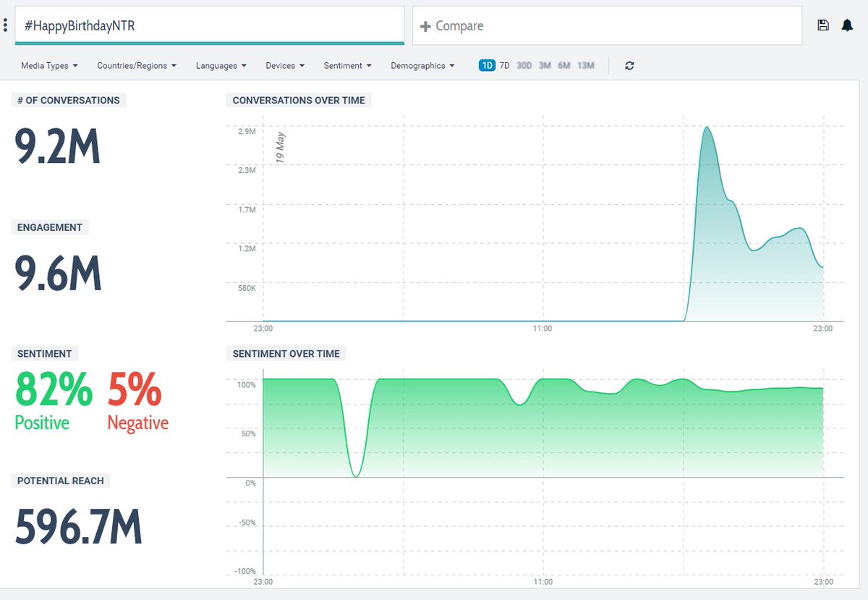Expand the Demographics dropdown
The height and width of the screenshot is (600, 868).
pyautogui.click(x=422, y=65)
